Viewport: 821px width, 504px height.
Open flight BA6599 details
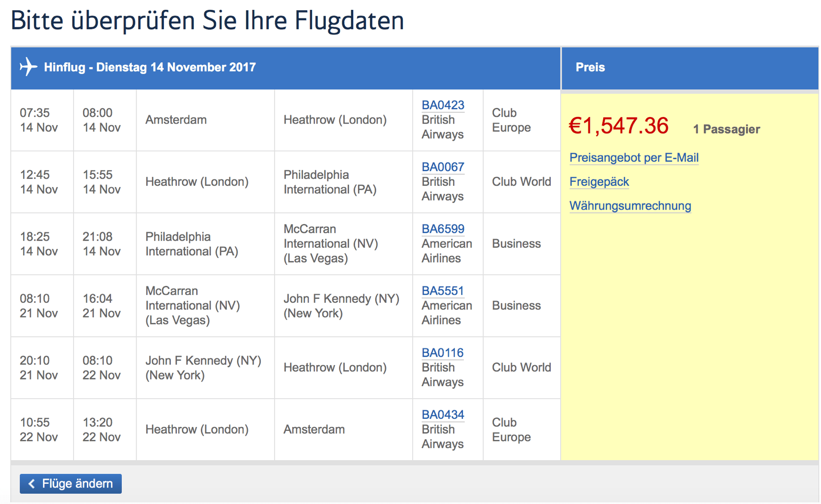[x=443, y=229]
